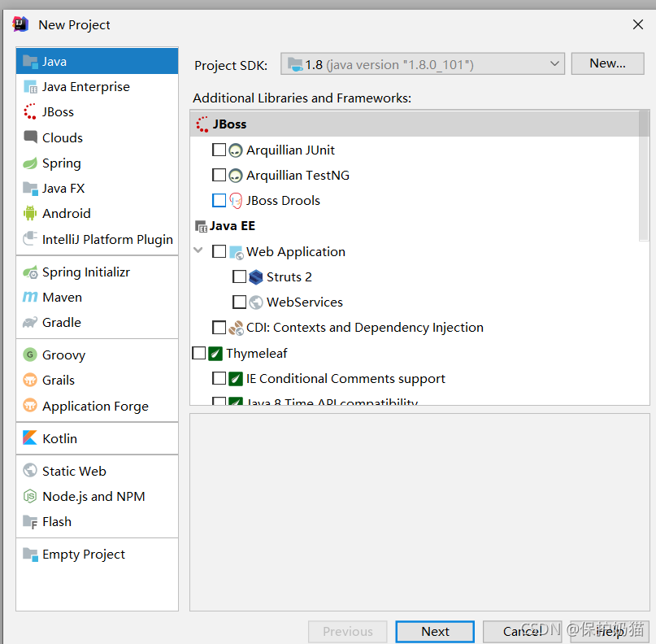The image size is (656, 644).
Task: Enable the Arquillian TestNG checkbox
Action: (x=219, y=175)
